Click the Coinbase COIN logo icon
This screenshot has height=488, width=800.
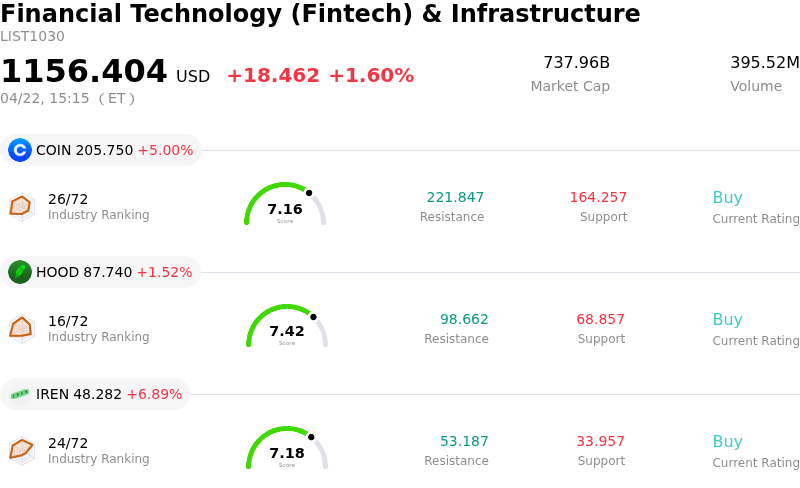click(20, 150)
